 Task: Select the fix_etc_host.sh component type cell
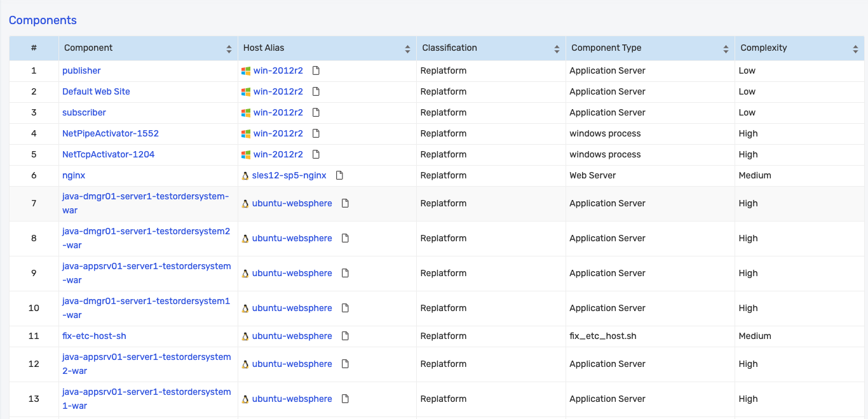pyautogui.click(x=650, y=336)
